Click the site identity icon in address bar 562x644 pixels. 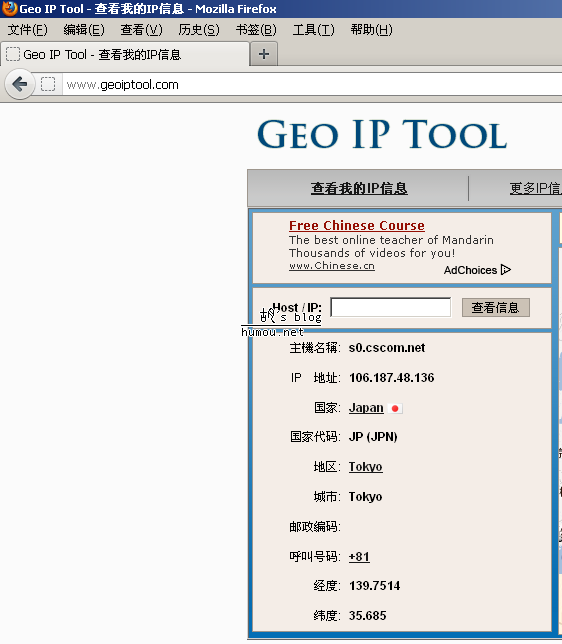[48, 84]
